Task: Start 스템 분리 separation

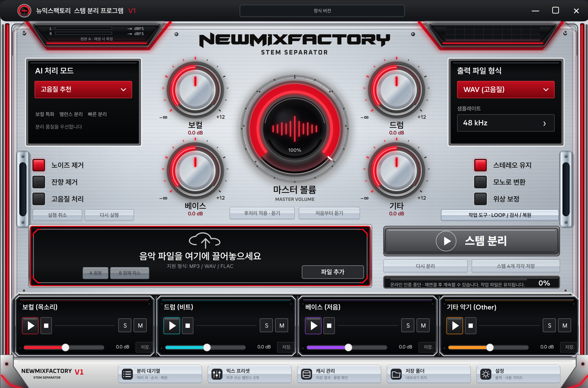Action: pyautogui.click(x=471, y=241)
